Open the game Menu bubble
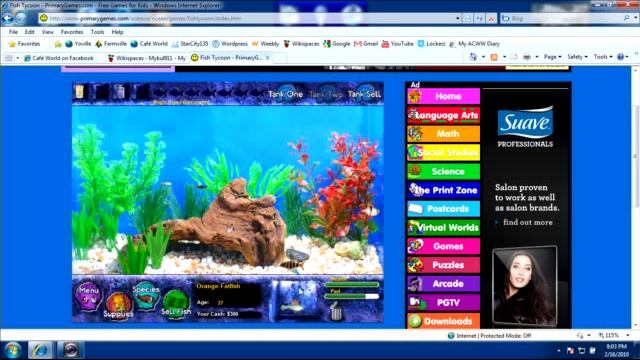640x360 pixels. (89, 296)
